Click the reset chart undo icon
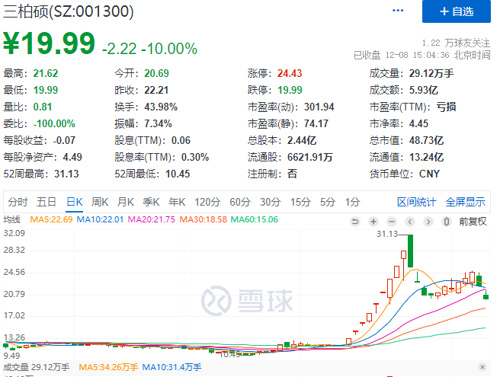 click(355, 221)
